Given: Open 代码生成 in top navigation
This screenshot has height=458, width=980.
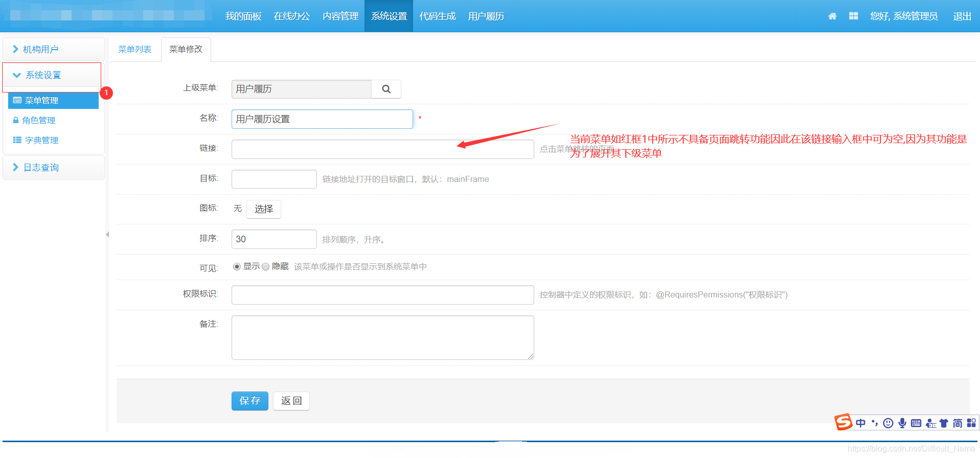Looking at the screenshot, I should tap(438, 16).
